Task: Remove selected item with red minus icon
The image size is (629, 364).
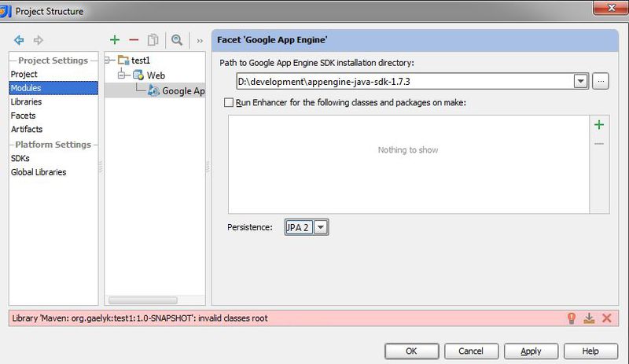Action: click(134, 40)
